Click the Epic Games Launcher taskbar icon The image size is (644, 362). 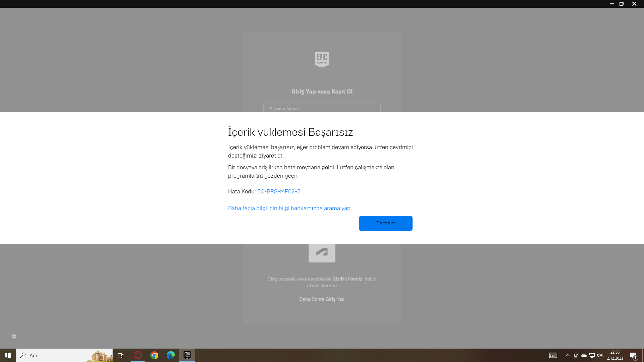coord(187,355)
